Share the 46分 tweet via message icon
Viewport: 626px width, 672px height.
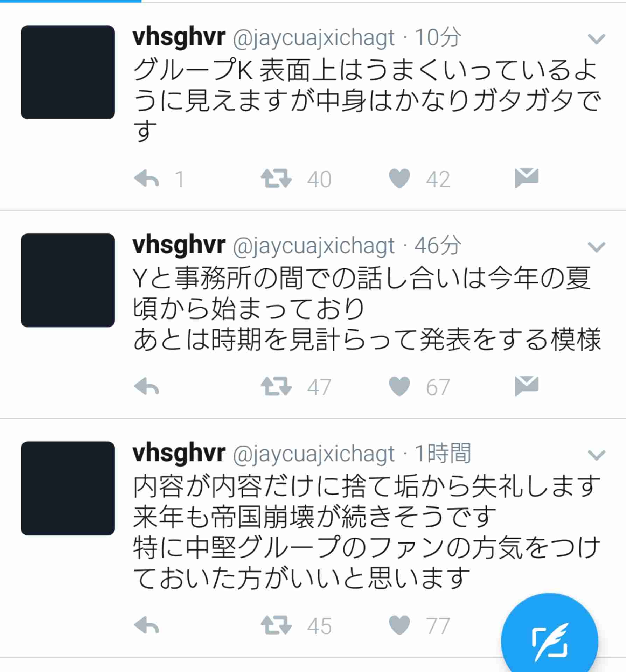(527, 386)
